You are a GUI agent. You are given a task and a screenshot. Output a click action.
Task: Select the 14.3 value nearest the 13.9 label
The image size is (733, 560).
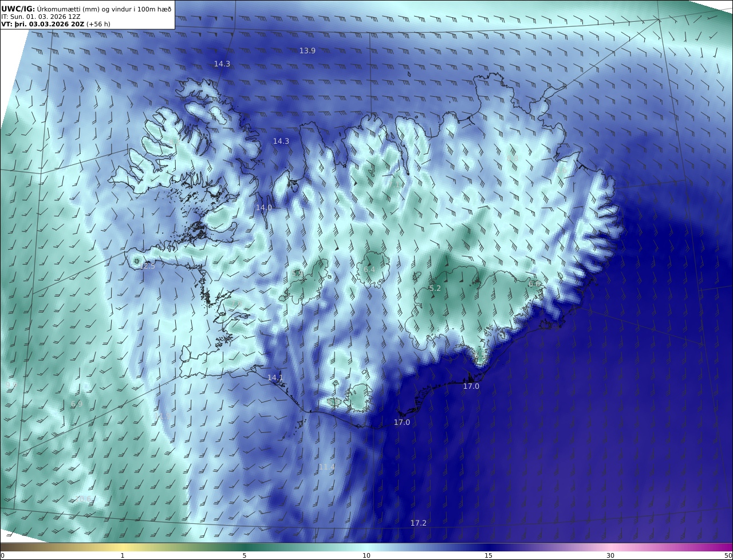click(222, 64)
